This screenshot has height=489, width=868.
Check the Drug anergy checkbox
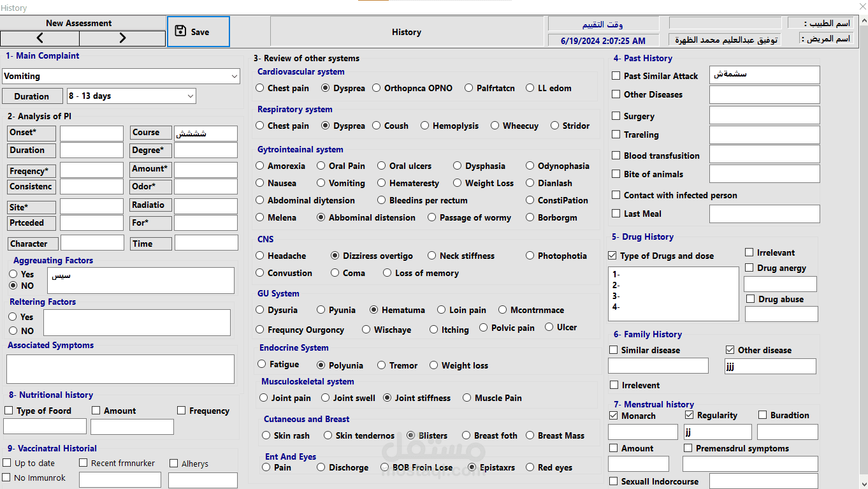pyautogui.click(x=749, y=268)
